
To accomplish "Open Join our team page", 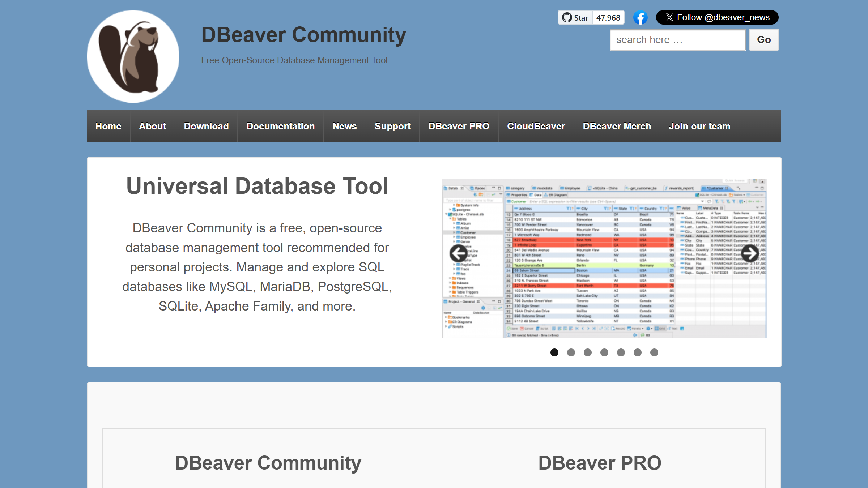I will click(699, 126).
